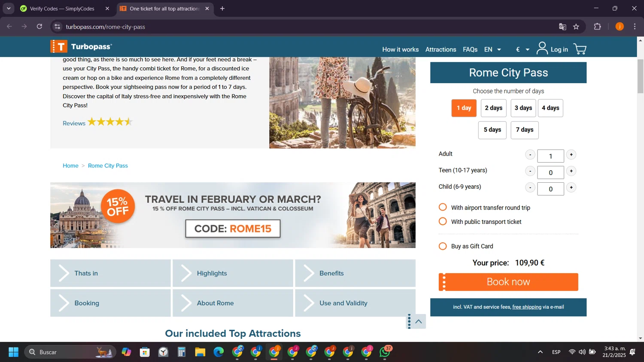The width and height of the screenshot is (644, 362).
Task: Open the Attractions menu item
Action: pyautogui.click(x=440, y=49)
